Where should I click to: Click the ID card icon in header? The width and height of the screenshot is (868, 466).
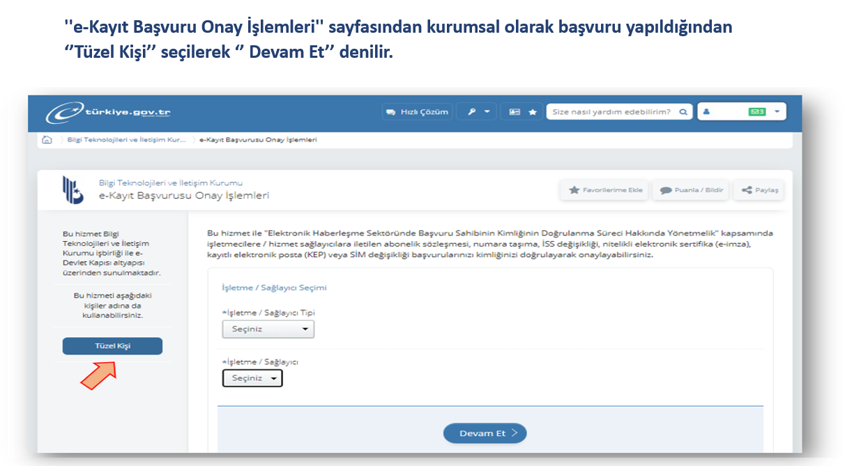pos(515,112)
